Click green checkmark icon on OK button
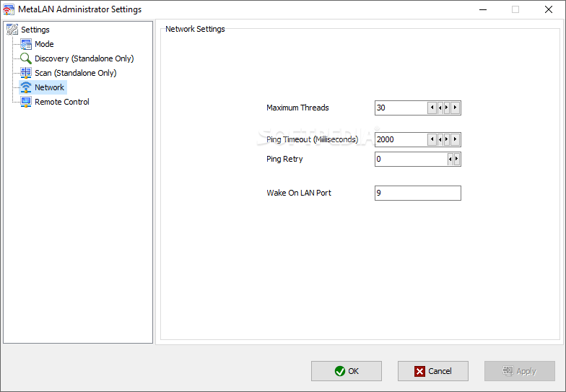This screenshot has height=392, width=566. pos(339,371)
